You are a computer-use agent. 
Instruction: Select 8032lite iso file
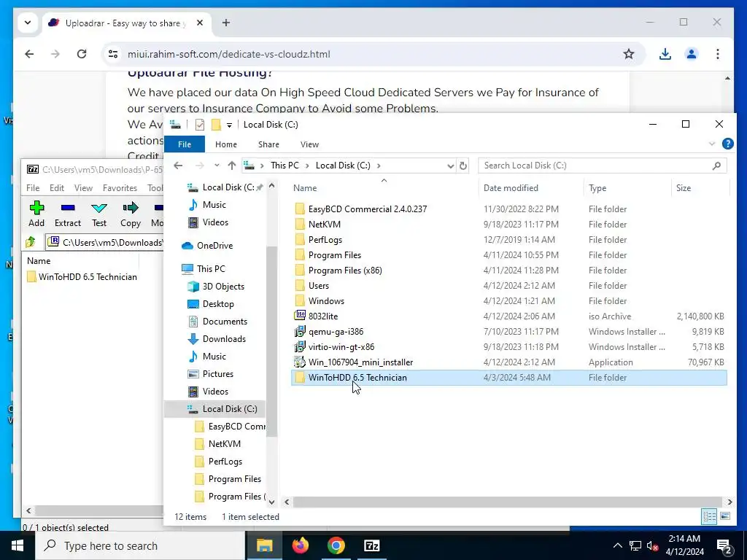[323, 316]
